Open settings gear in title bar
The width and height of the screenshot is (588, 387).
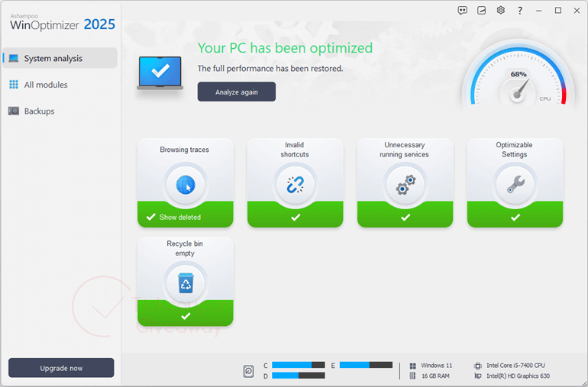tap(501, 11)
